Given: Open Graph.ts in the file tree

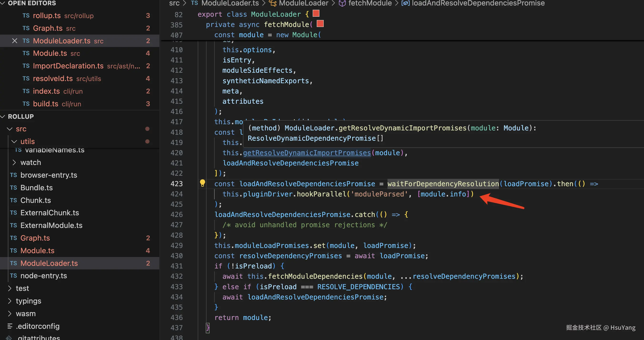Looking at the screenshot, I should pos(35,238).
